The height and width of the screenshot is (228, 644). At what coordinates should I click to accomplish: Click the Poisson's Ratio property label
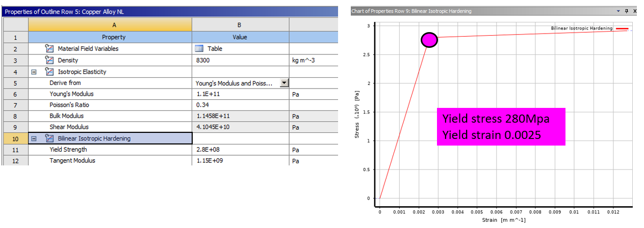click(x=69, y=105)
